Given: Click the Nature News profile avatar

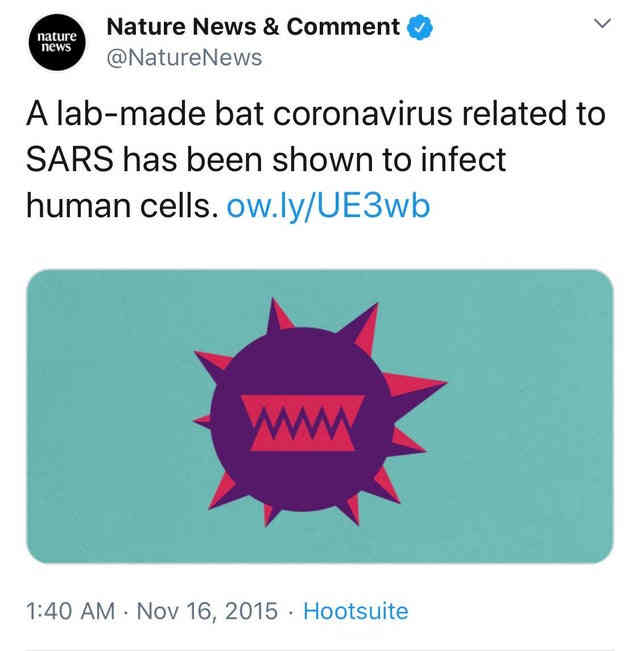Looking at the screenshot, I should (x=57, y=41).
